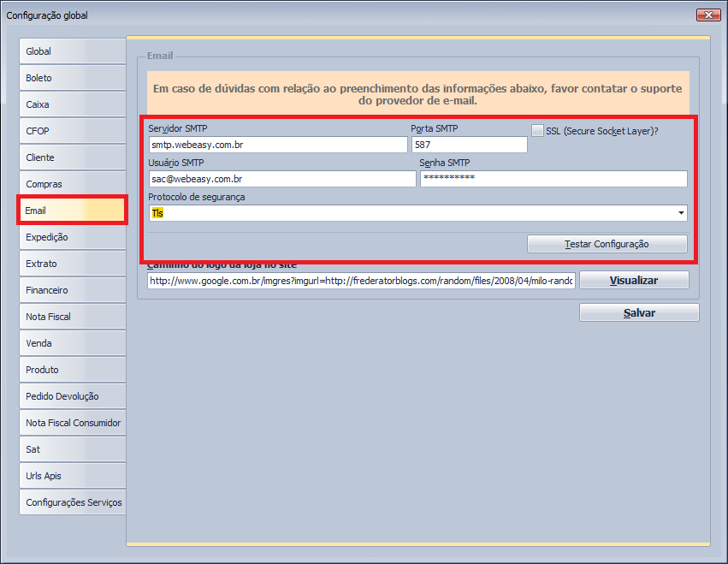Switch to the Configurações Serviços tab
This screenshot has height=564, width=728.
coord(72,502)
